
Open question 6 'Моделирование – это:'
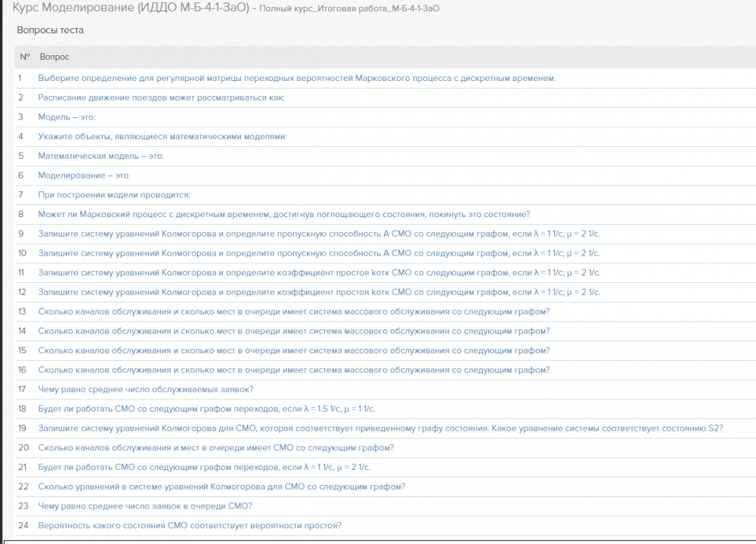tap(85, 176)
